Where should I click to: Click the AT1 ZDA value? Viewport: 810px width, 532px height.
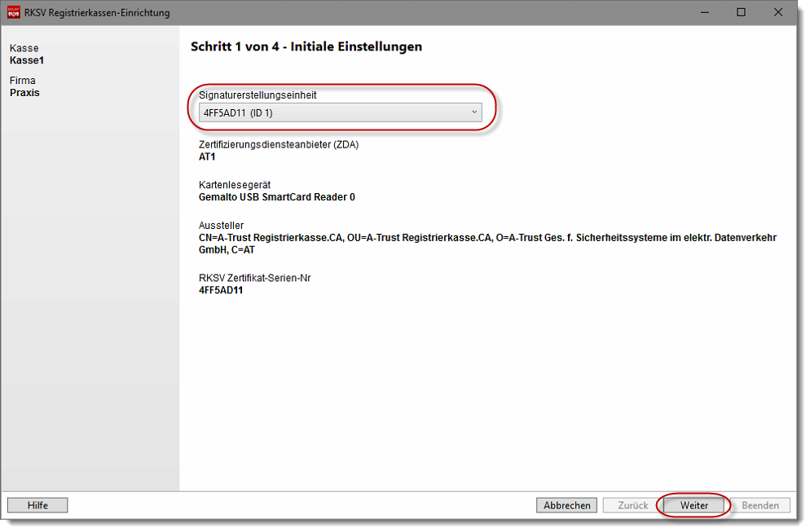coord(207,157)
